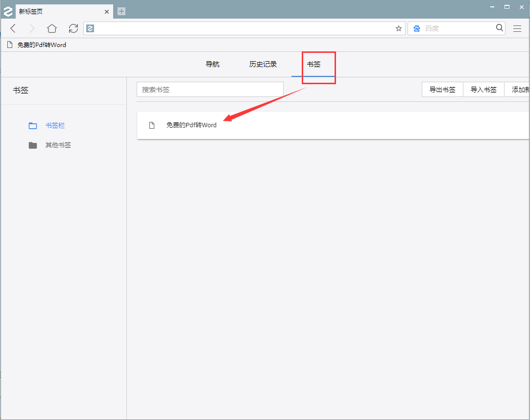Open the browser hamburger menu
The image size is (530, 420).
point(517,28)
